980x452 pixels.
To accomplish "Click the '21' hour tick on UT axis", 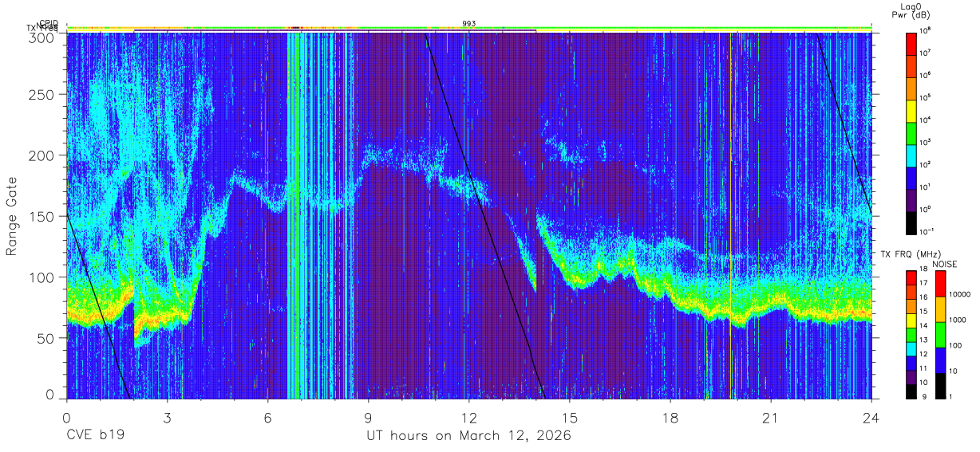I will pyautogui.click(x=771, y=418).
